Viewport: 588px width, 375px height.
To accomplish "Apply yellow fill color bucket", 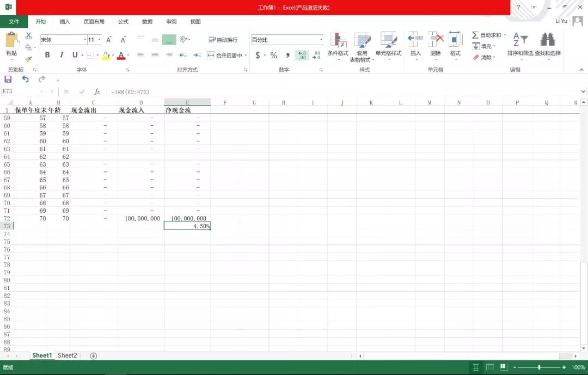I will [106, 56].
